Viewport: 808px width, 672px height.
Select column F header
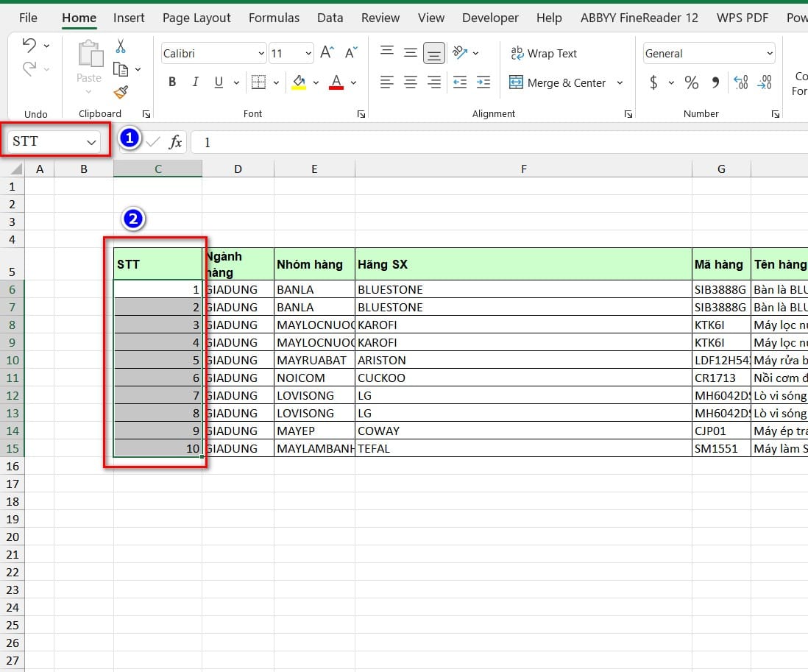click(523, 169)
